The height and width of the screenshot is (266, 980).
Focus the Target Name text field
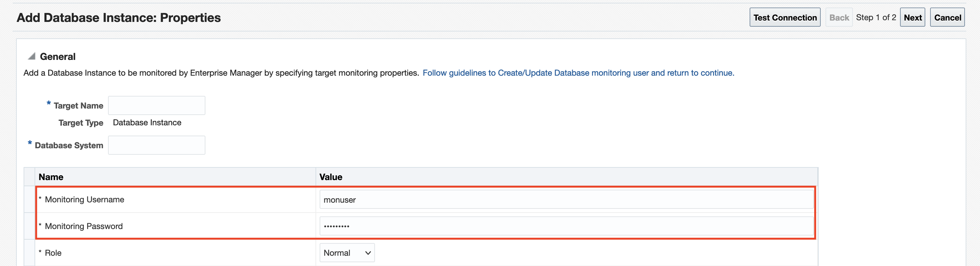(x=156, y=105)
